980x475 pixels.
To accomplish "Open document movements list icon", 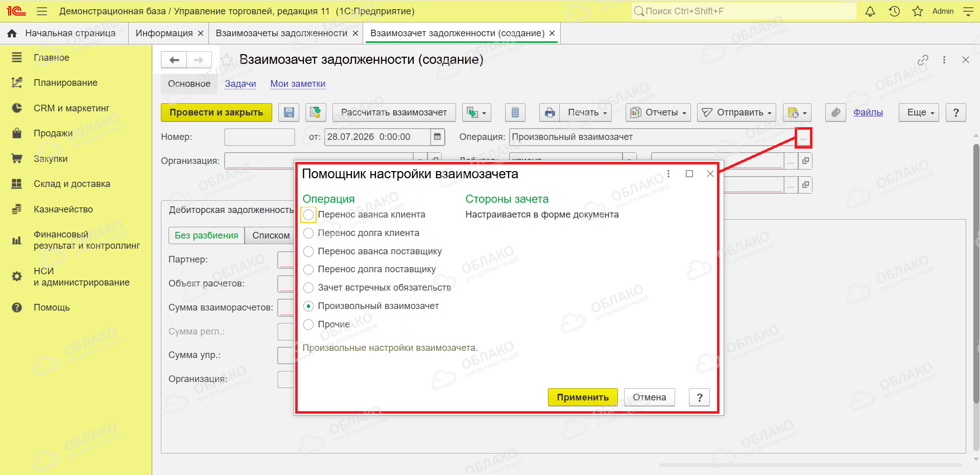I will click(x=515, y=112).
